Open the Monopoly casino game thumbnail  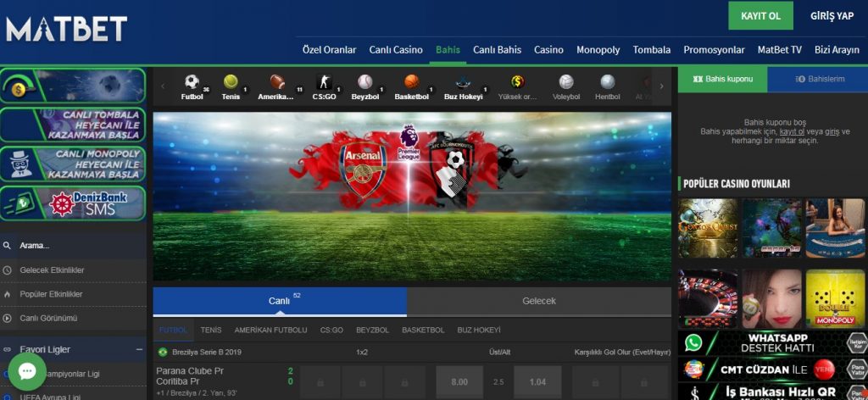pyautogui.click(x=835, y=299)
